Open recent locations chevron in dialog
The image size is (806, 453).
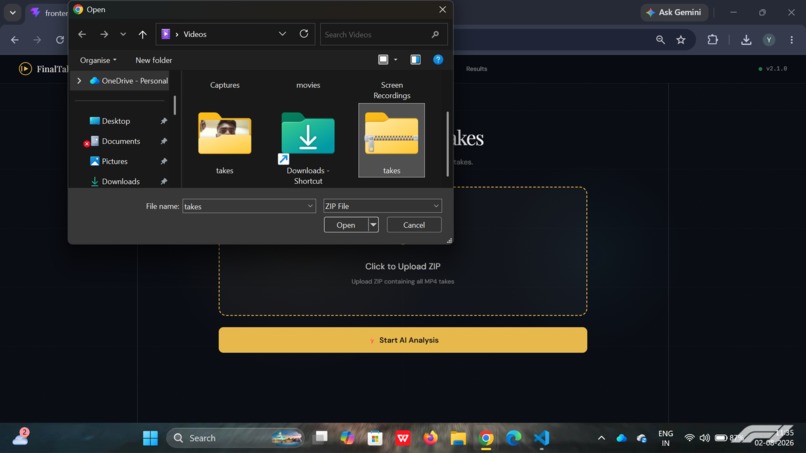pos(123,34)
